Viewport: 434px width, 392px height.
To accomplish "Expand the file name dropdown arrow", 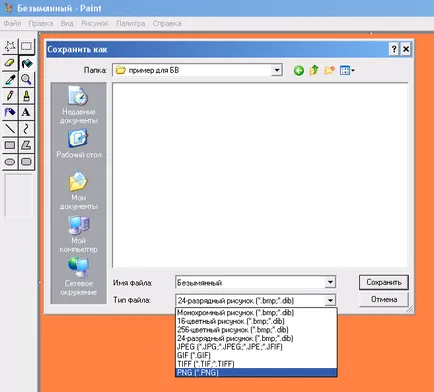I will [x=330, y=282].
